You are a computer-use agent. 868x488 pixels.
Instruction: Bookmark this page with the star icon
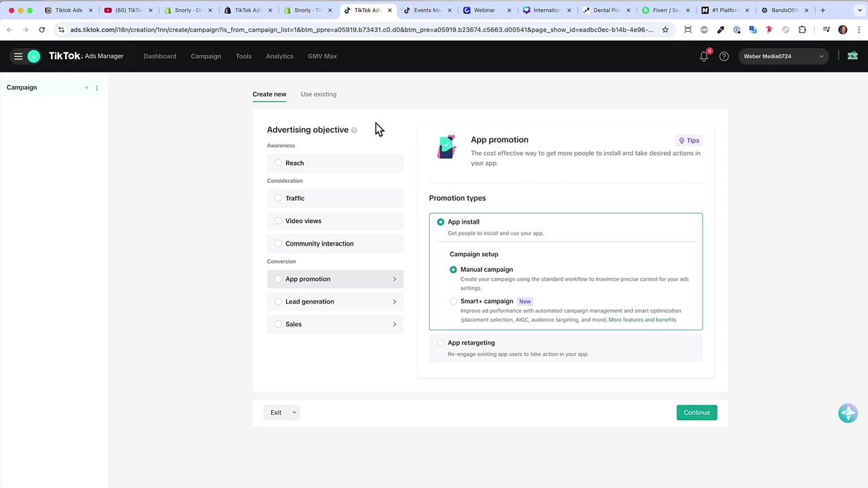(x=665, y=30)
